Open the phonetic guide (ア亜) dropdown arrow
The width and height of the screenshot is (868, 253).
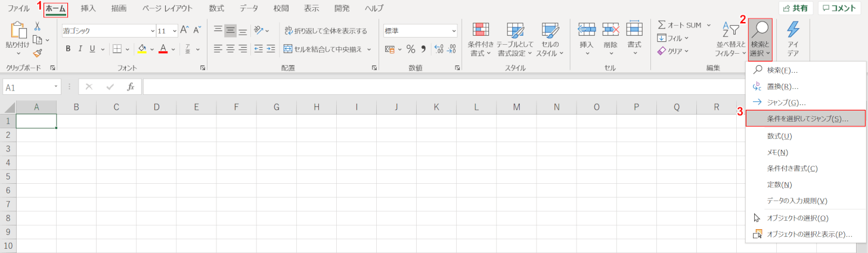click(197, 49)
